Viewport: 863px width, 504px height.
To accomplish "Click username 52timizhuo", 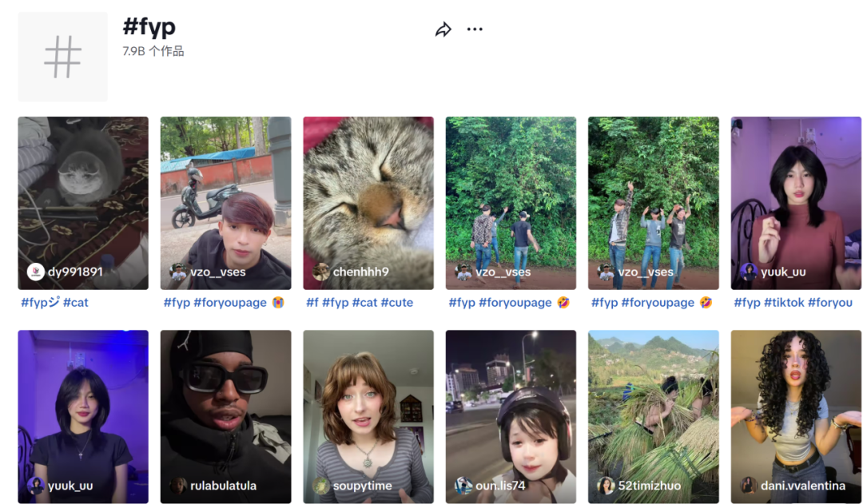I will point(650,486).
